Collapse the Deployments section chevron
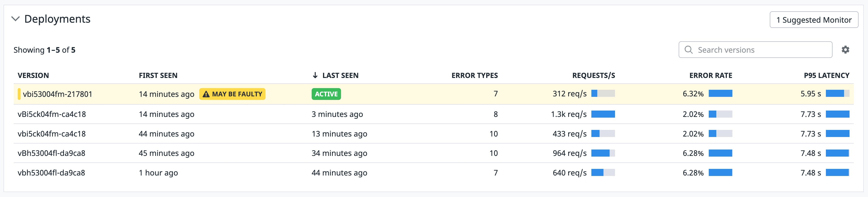 pyautogui.click(x=16, y=19)
